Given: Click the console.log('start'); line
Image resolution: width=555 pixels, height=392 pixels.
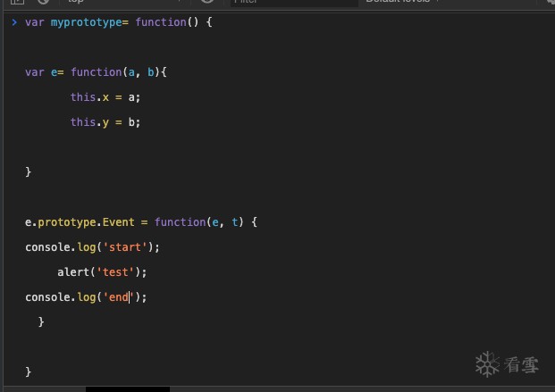Looking at the screenshot, I should point(92,247).
